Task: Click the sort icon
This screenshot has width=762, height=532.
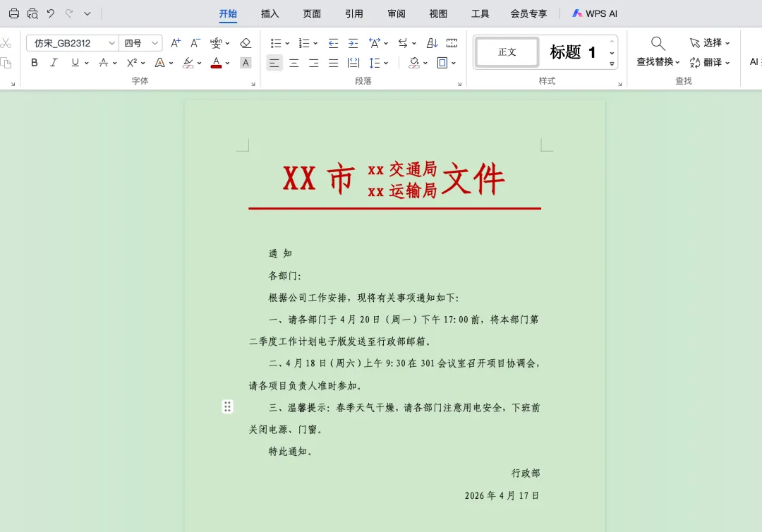Action: (x=432, y=43)
